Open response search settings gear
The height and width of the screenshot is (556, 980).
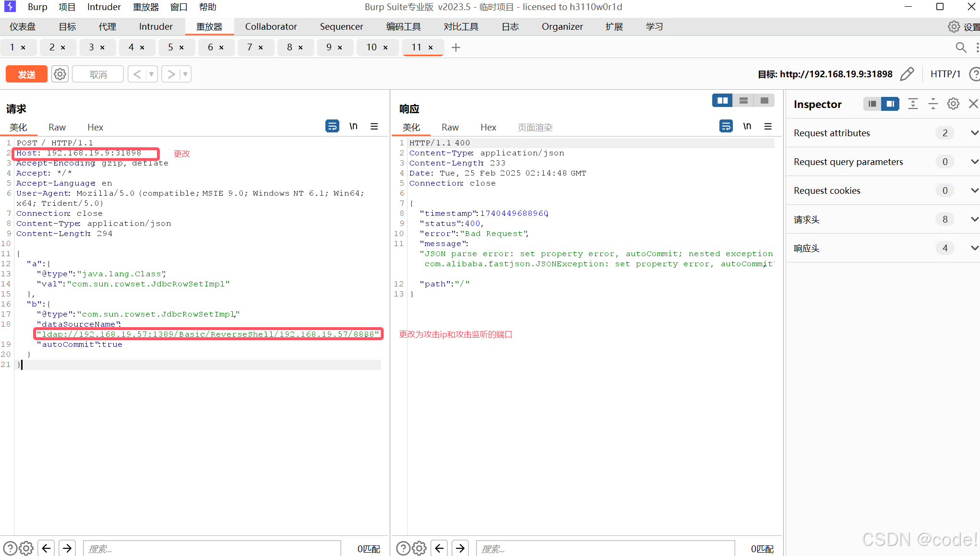[419, 548]
